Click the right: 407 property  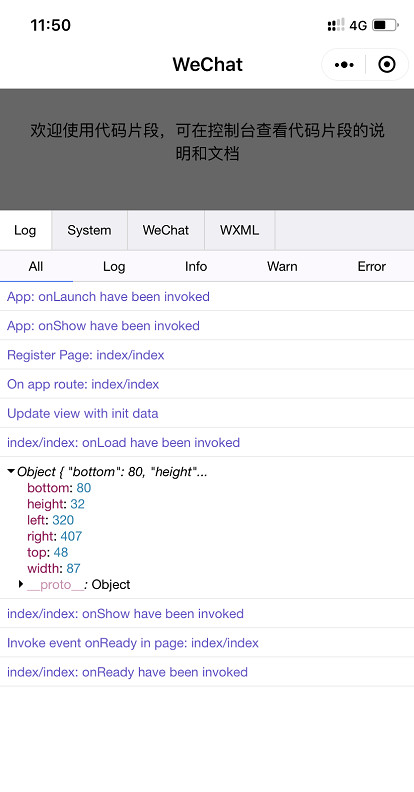tap(55, 536)
